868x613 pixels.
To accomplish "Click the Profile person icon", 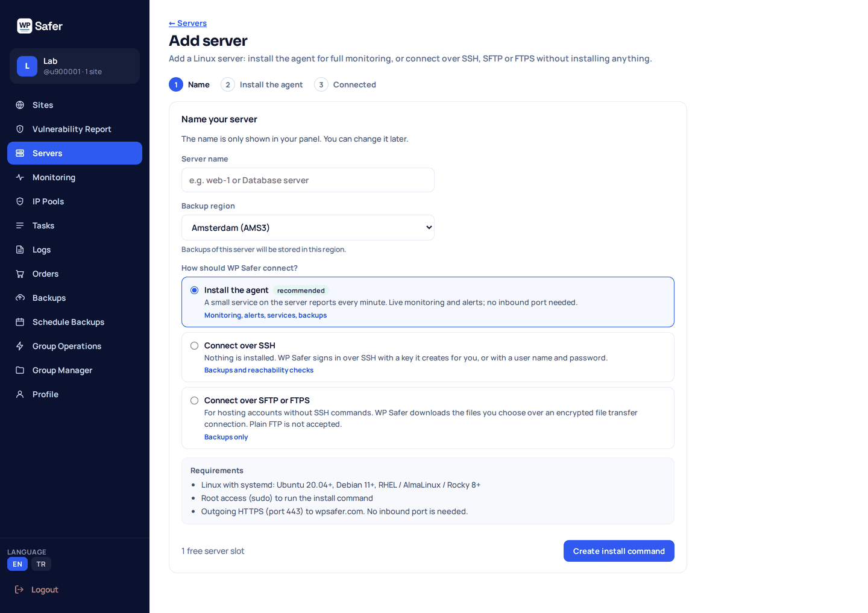I will pyautogui.click(x=20, y=394).
